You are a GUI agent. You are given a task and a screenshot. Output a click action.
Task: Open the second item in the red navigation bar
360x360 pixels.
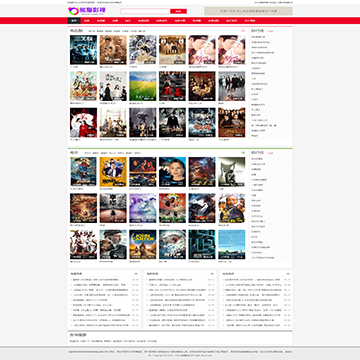click(87, 21)
